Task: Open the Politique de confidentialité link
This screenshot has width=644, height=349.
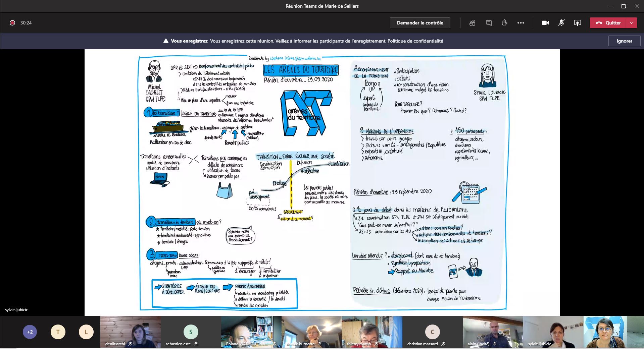Action: (415, 41)
